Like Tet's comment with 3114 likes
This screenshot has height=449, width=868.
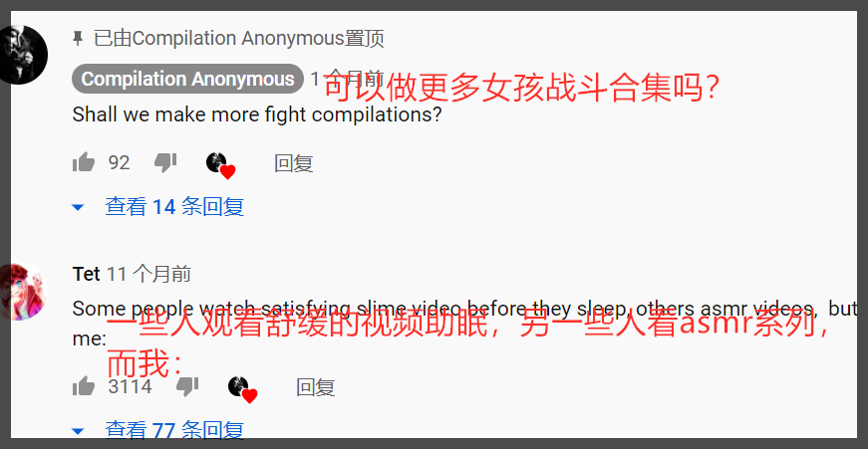pyautogui.click(x=84, y=386)
